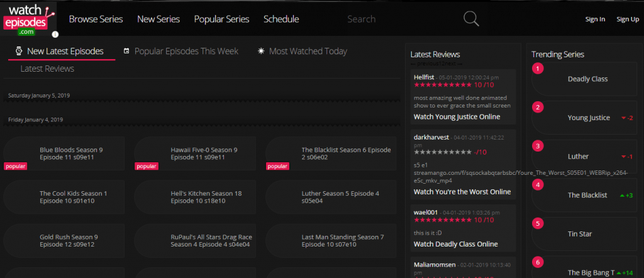This screenshot has height=278, width=644.
Task: Click Watch Deadly Class Online link
Action: pyautogui.click(x=455, y=244)
